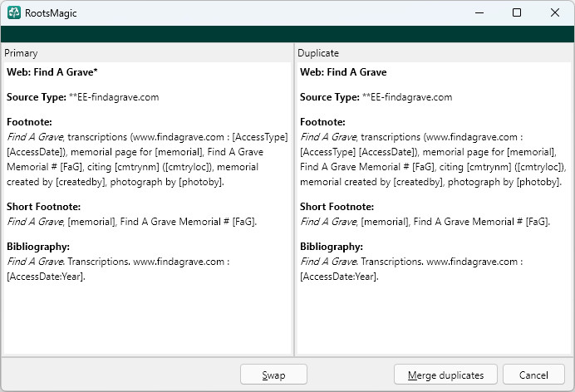Screen dimensions: 575x392
Task: Select the 'Duplicate' column header
Action: tap(318, 53)
